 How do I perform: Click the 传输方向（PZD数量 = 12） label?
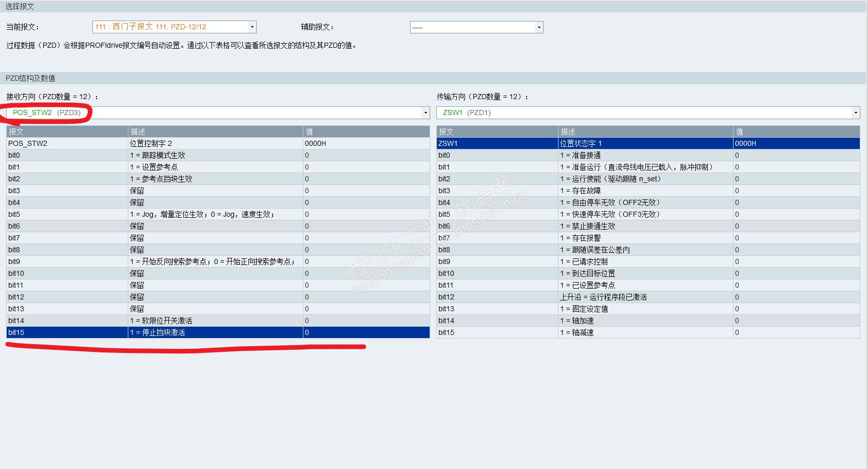(483, 97)
